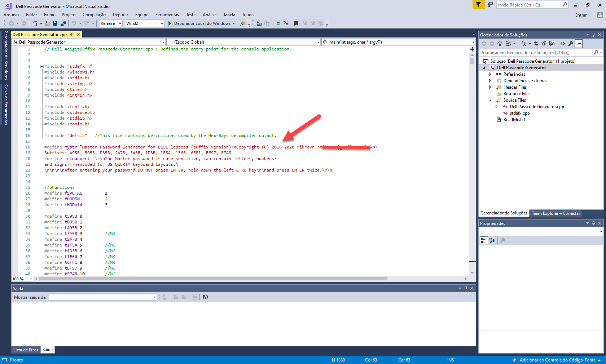Click the editor horizontal scrollbar thumb
The image size is (606, 364).
click(213, 279)
